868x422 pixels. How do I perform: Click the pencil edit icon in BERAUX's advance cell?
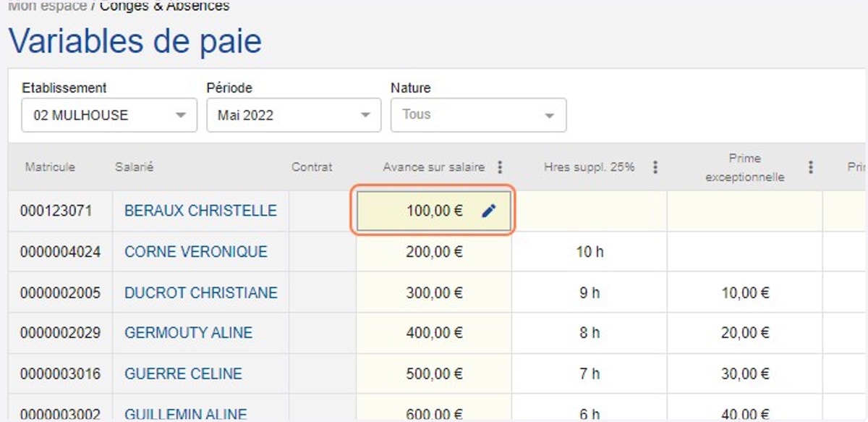click(489, 211)
